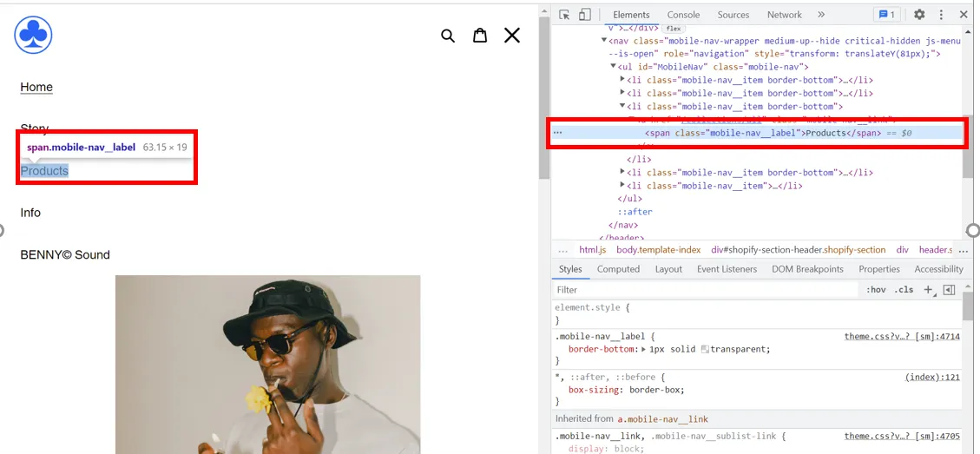
Task: Click the .mobile-nav__label selector text
Action: point(602,337)
